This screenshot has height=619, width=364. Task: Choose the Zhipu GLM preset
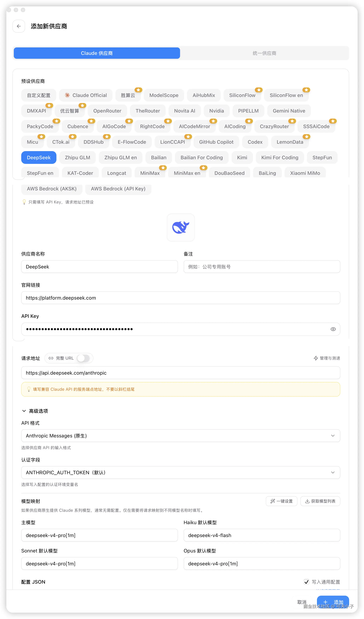coord(77,157)
